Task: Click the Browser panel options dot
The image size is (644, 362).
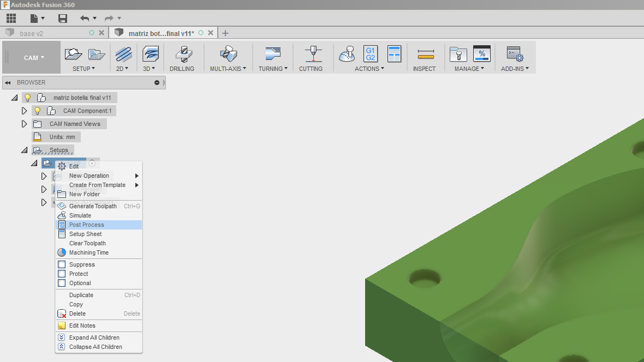Action: click(x=157, y=82)
